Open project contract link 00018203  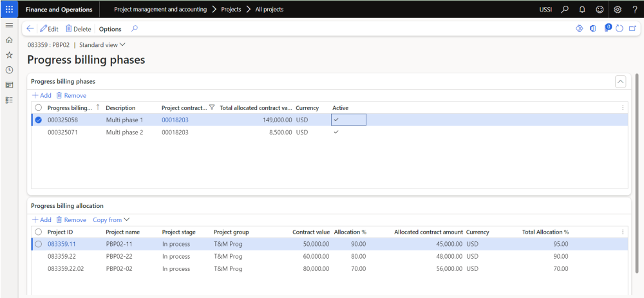tap(175, 120)
